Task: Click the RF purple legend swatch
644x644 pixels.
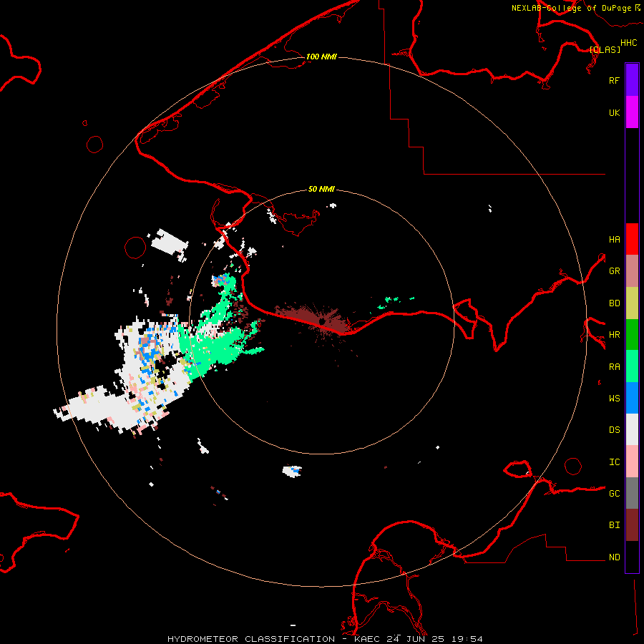Action: click(632, 80)
